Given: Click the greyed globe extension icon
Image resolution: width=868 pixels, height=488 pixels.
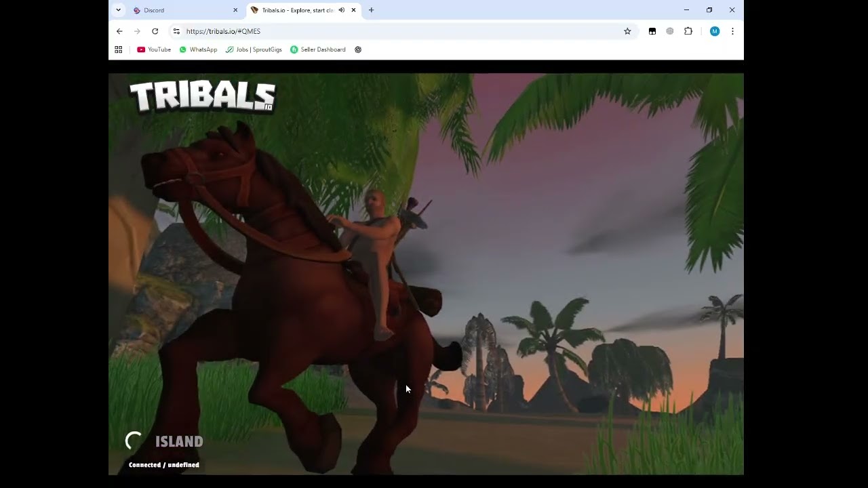Looking at the screenshot, I should pyautogui.click(x=670, y=31).
